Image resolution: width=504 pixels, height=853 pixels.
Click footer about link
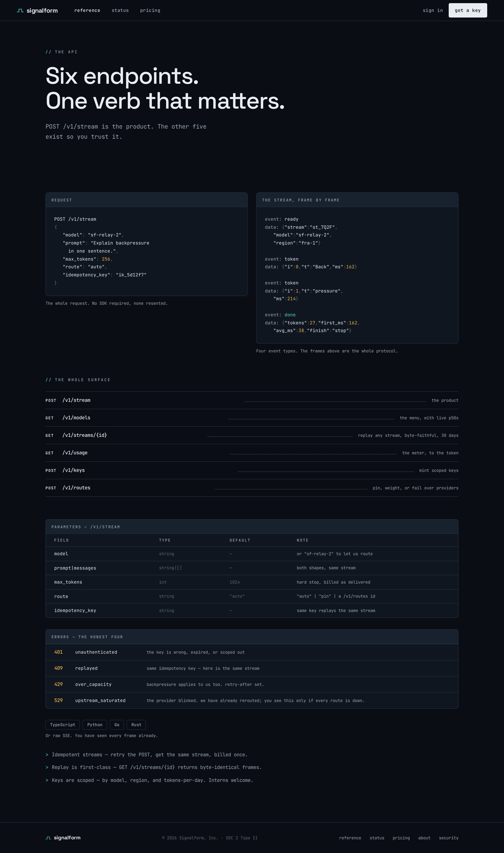pyautogui.click(x=424, y=838)
